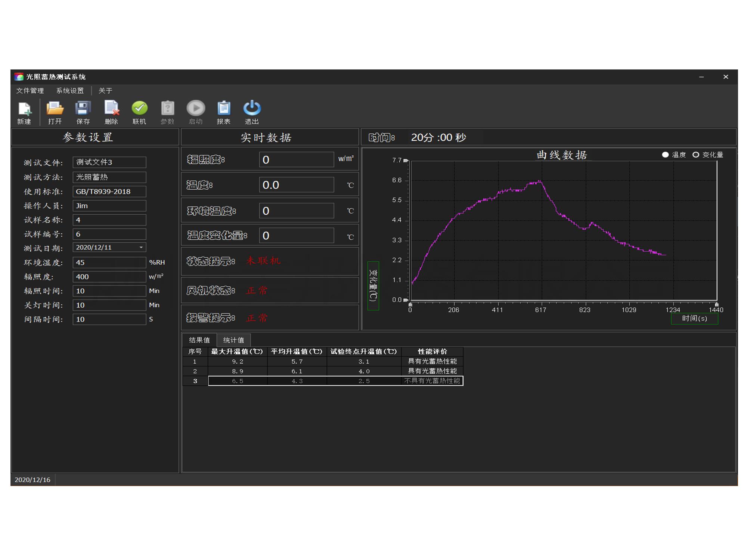Select the 变化量 radio button
Screen dimensions: 747x560
point(696,155)
